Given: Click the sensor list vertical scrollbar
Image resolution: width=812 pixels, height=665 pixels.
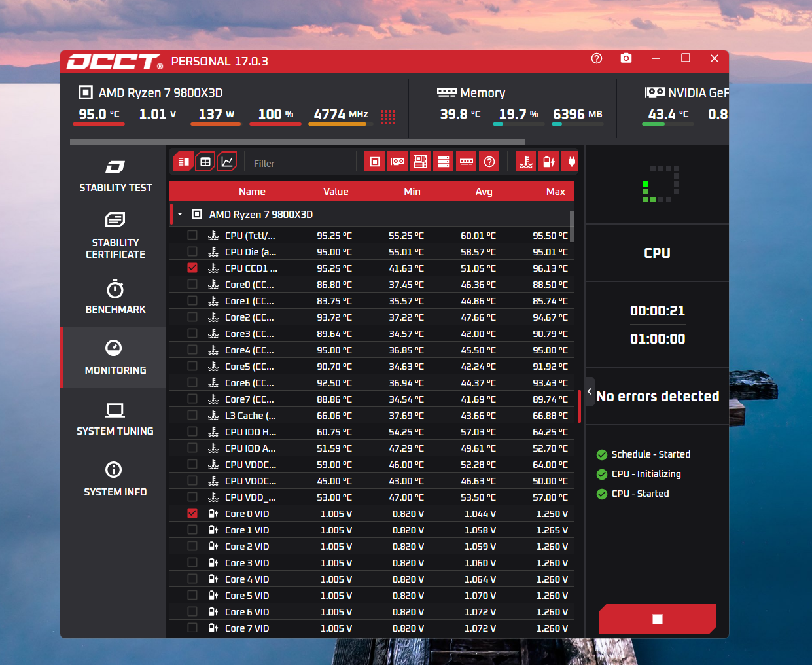Looking at the screenshot, I should tap(572, 226).
